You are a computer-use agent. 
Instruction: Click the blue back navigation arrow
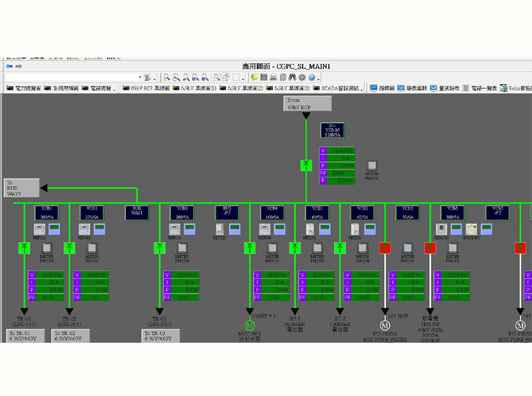point(9,66)
